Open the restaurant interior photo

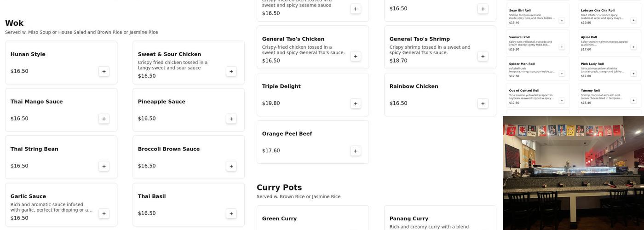click(x=573, y=172)
